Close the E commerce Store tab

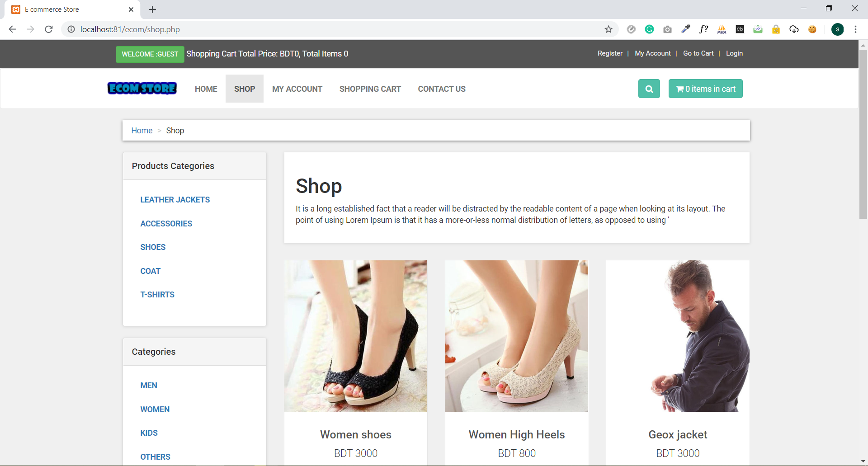pos(131,9)
